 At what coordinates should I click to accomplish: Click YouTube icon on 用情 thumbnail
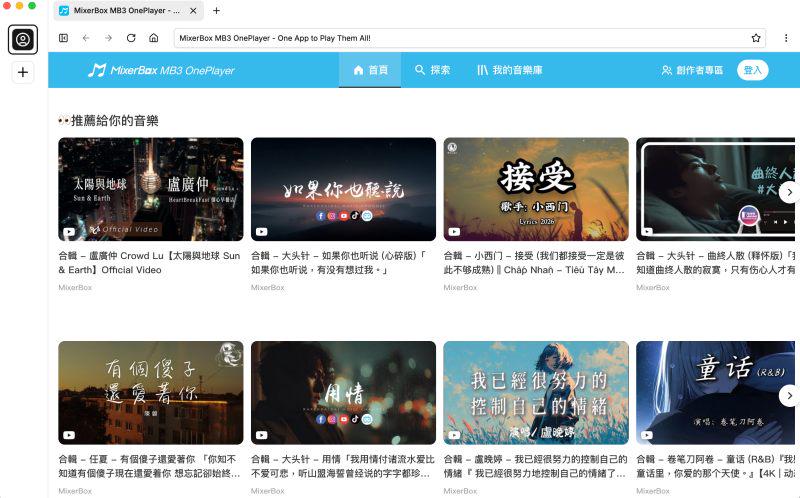[262, 435]
